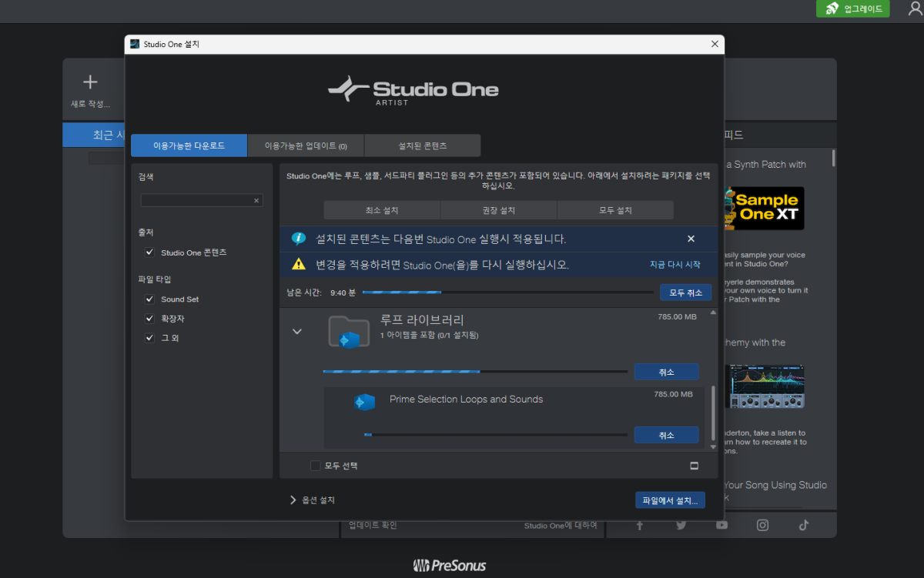This screenshot has height=578, width=924.
Task: Click 최소 설치 button
Action: [382, 210]
